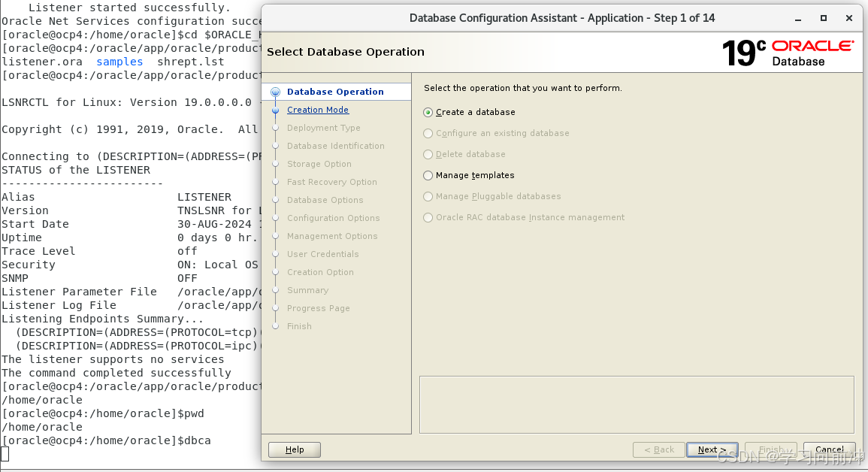The width and height of the screenshot is (868, 472).
Task: Cancel the Database Configuration Assistant
Action: (829, 449)
